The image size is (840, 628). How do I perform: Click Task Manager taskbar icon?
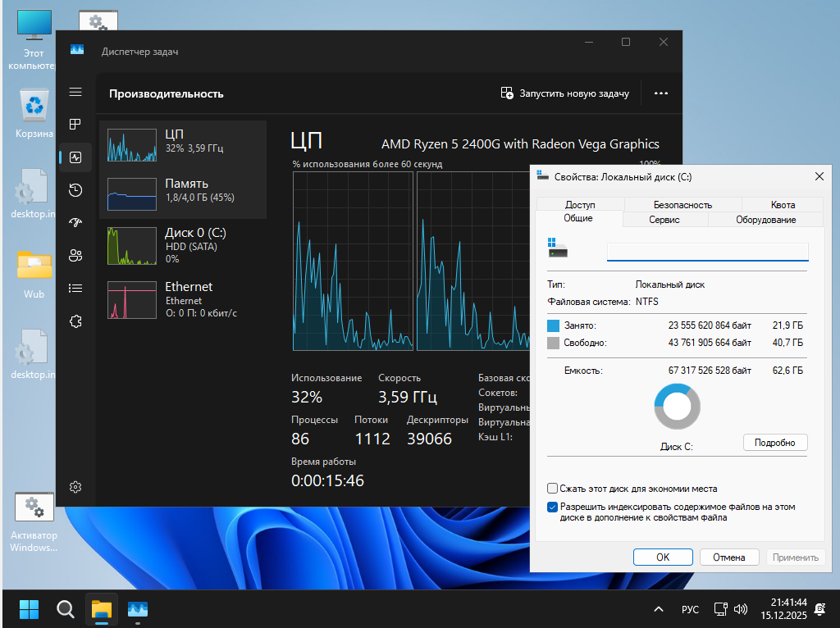click(x=138, y=608)
